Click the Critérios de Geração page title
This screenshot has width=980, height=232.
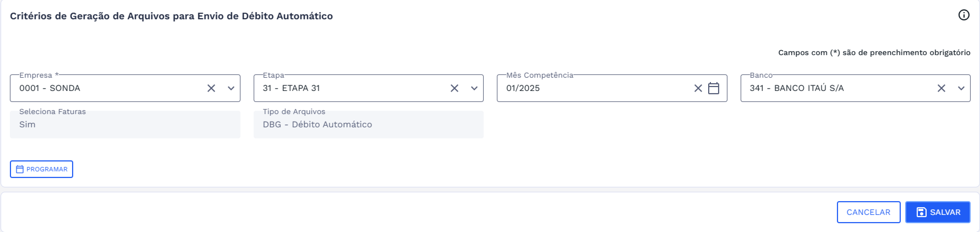(171, 16)
